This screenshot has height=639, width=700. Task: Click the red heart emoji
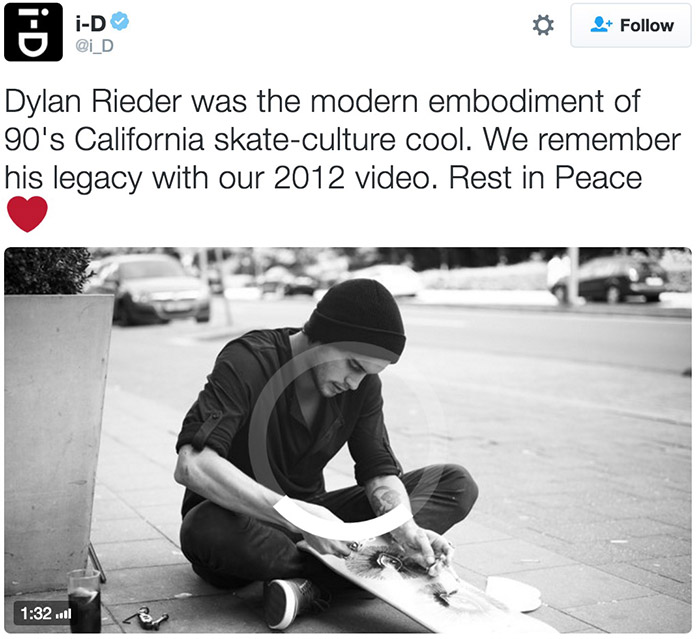pyautogui.click(x=27, y=213)
